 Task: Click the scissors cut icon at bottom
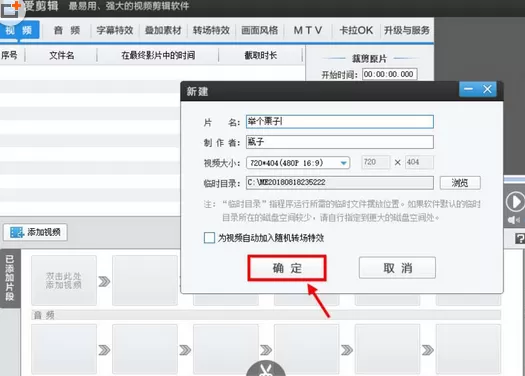point(266,368)
